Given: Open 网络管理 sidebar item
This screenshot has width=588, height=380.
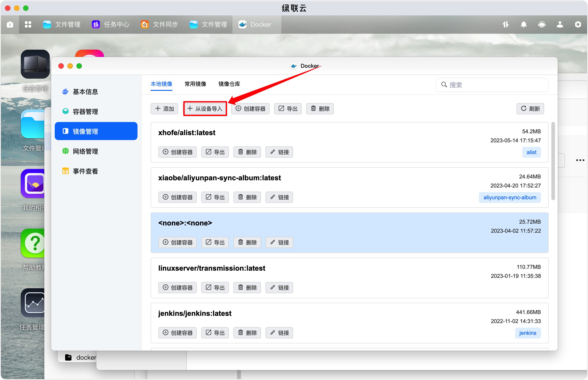Looking at the screenshot, I should (x=85, y=151).
